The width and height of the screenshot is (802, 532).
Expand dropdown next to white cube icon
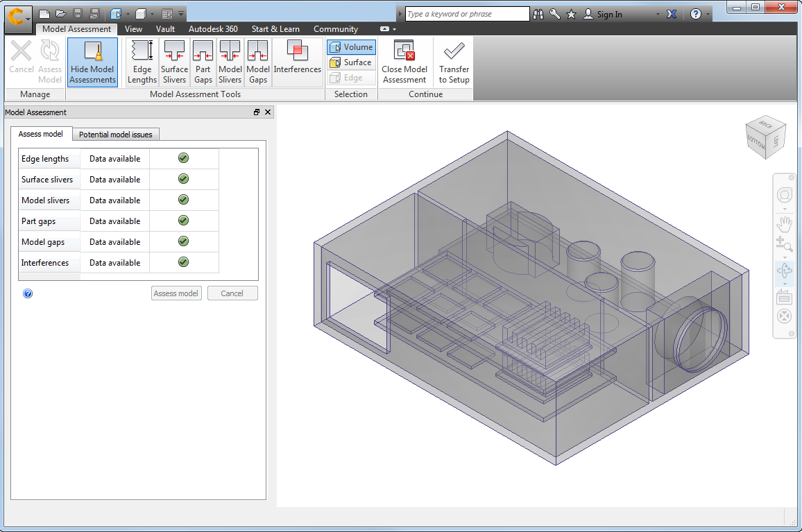pos(153,15)
